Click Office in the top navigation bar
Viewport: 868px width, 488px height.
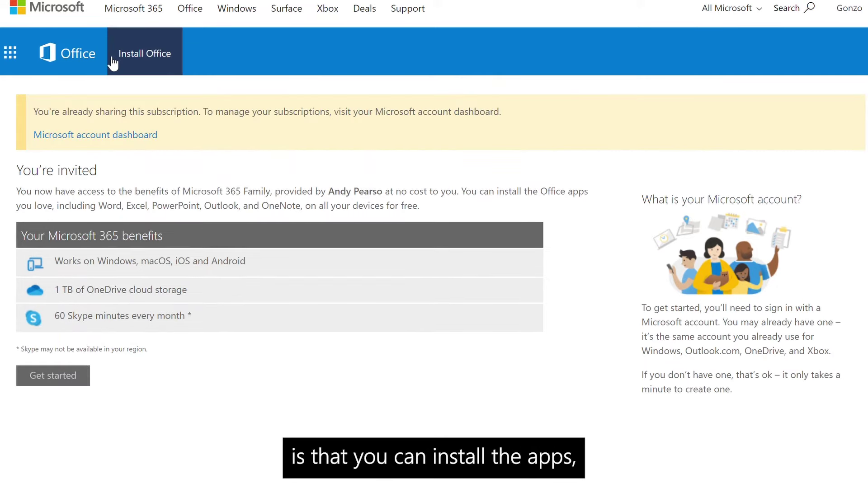[x=190, y=9]
